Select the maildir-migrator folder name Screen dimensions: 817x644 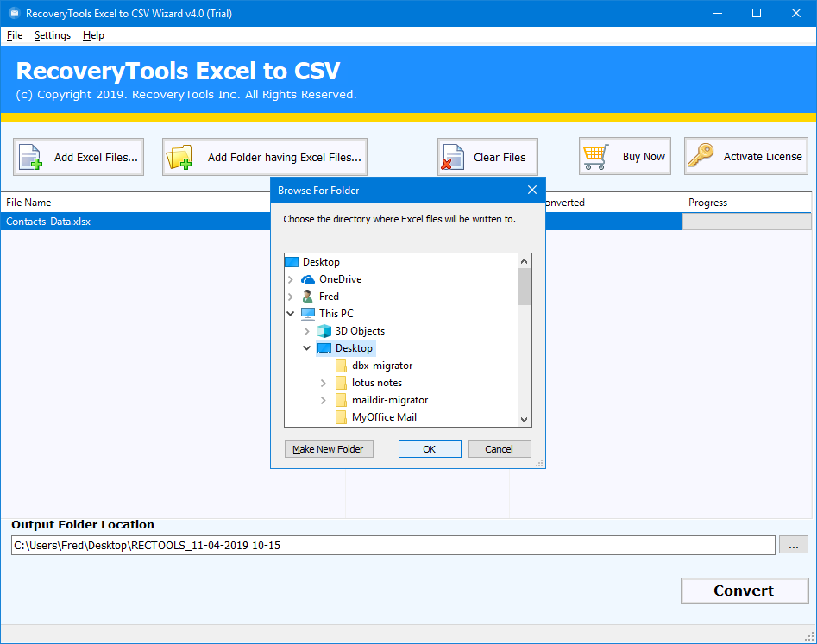click(390, 400)
